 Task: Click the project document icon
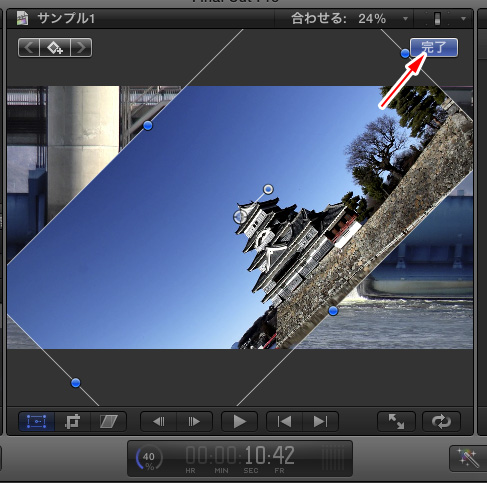click(x=22, y=18)
